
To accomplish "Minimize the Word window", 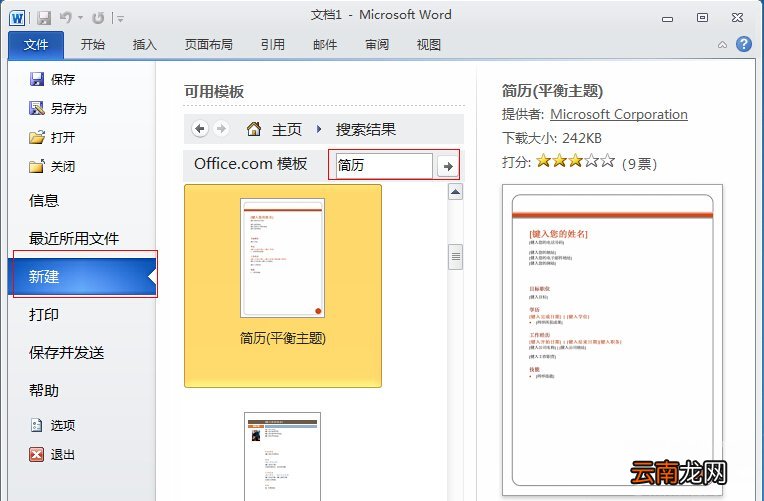I will (668, 19).
